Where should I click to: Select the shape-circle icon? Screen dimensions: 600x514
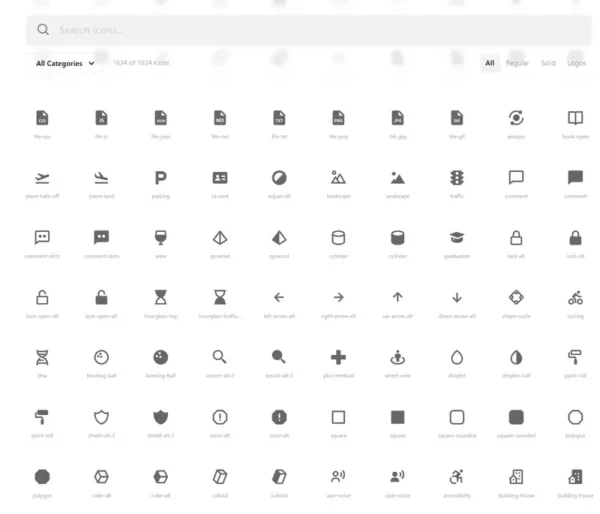click(516, 297)
